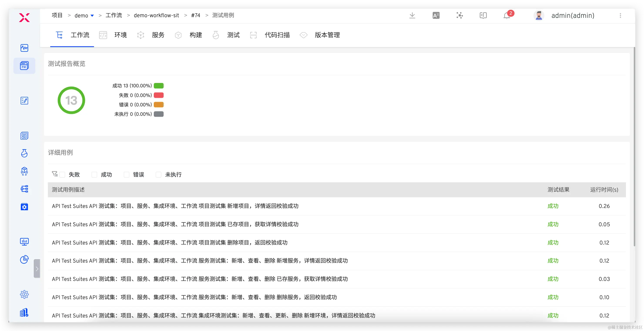Go to demo-workflow-sit breadcrumb link

click(156, 15)
